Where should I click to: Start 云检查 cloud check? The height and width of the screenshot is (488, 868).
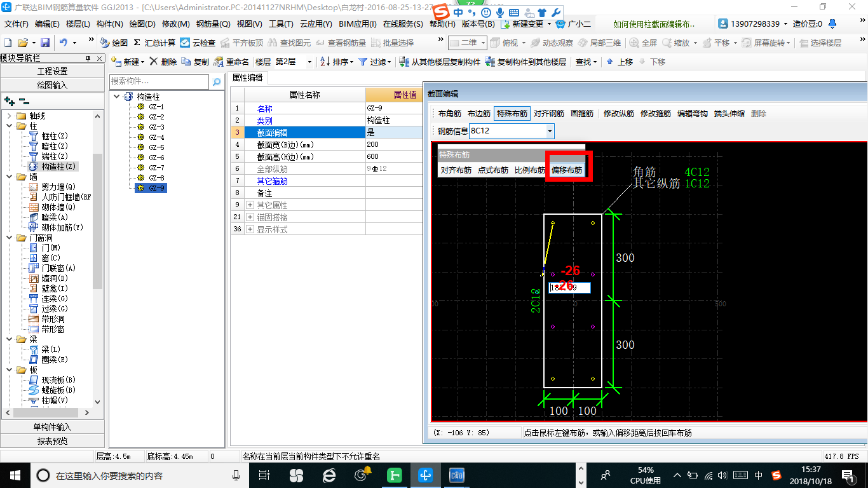[198, 43]
